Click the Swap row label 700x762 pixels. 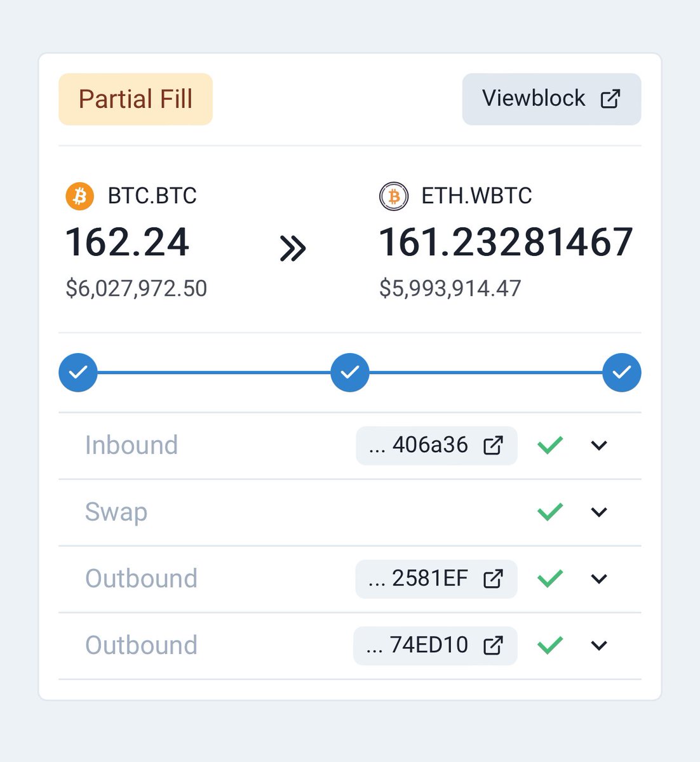tap(116, 512)
